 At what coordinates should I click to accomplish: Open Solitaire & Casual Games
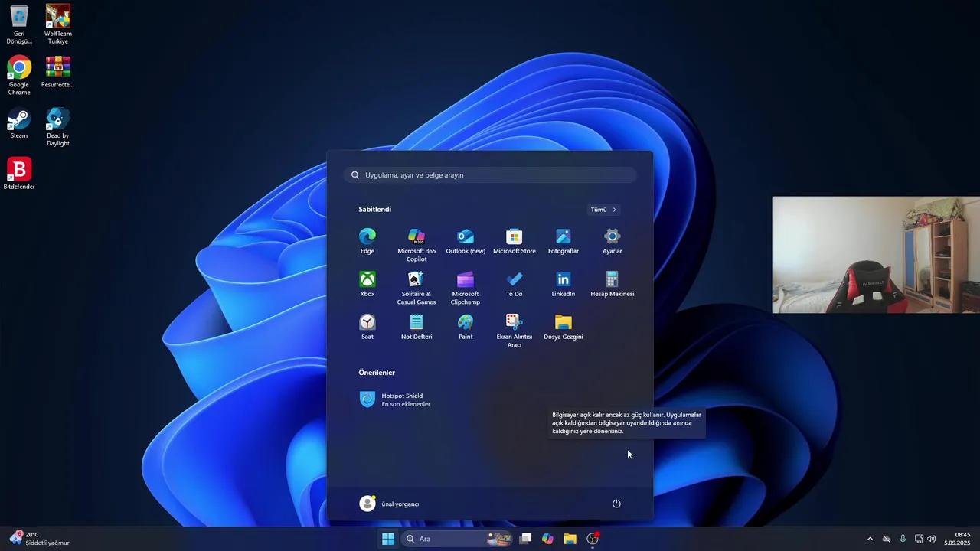pos(416,288)
